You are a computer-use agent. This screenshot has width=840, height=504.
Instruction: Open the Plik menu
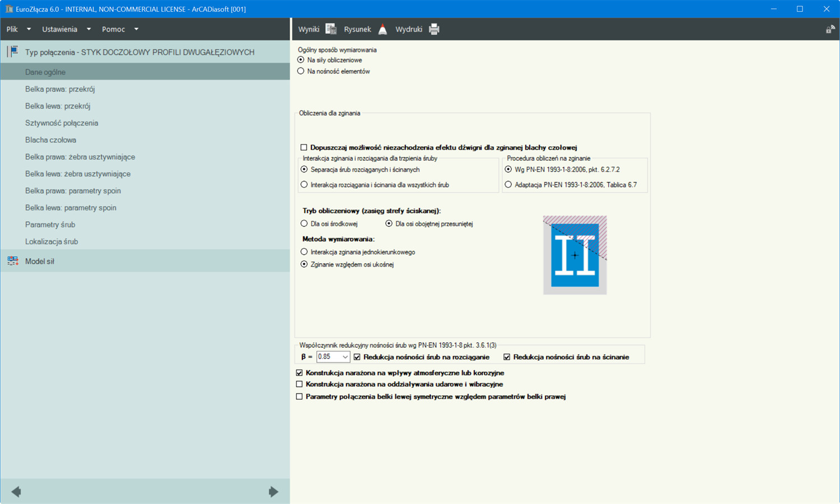coord(12,29)
